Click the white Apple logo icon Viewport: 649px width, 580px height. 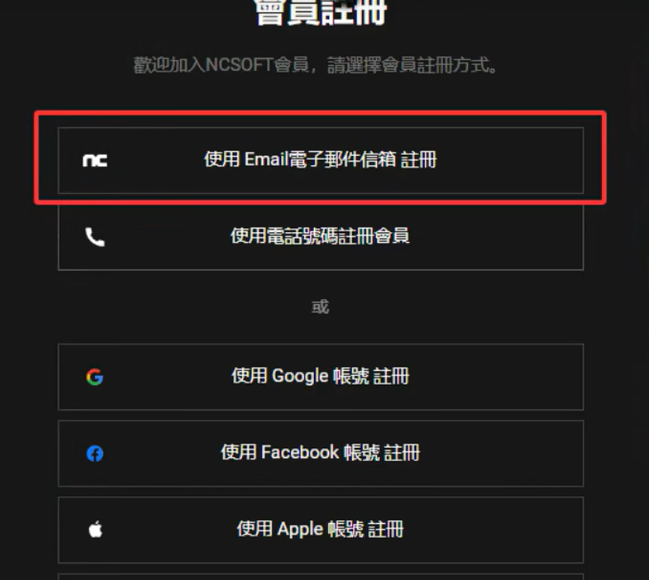95,529
